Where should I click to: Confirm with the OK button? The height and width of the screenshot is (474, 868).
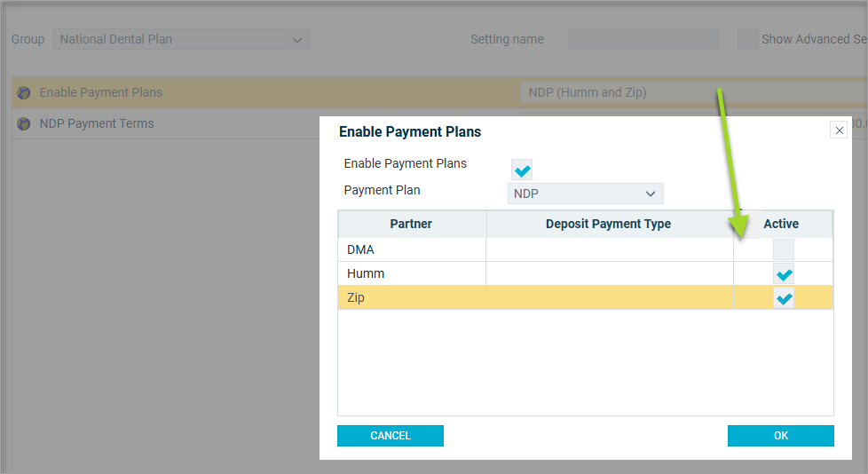(780, 435)
